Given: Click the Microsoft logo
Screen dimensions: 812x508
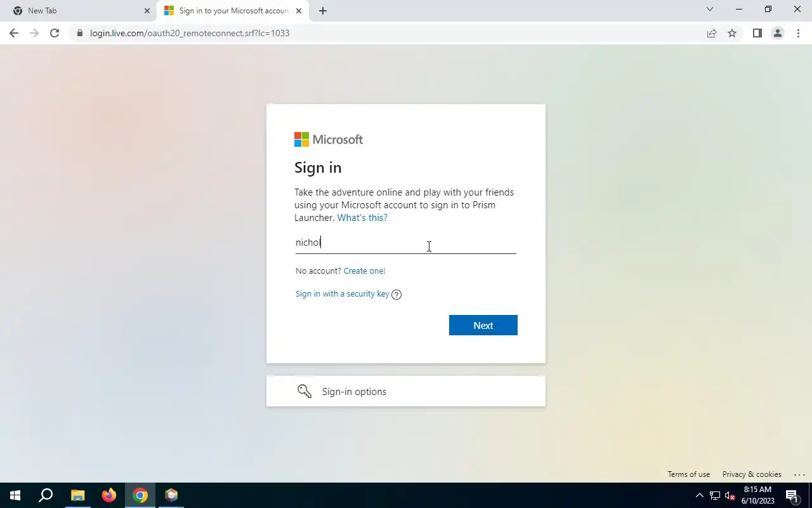Looking at the screenshot, I should (329, 140).
